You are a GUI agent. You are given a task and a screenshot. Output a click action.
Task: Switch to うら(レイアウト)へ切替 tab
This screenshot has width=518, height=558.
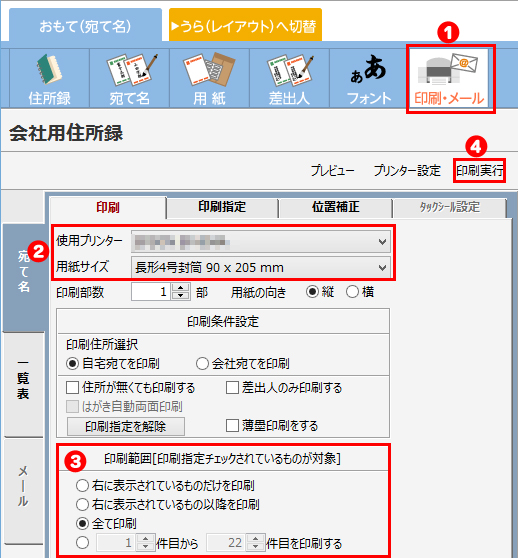click(245, 26)
